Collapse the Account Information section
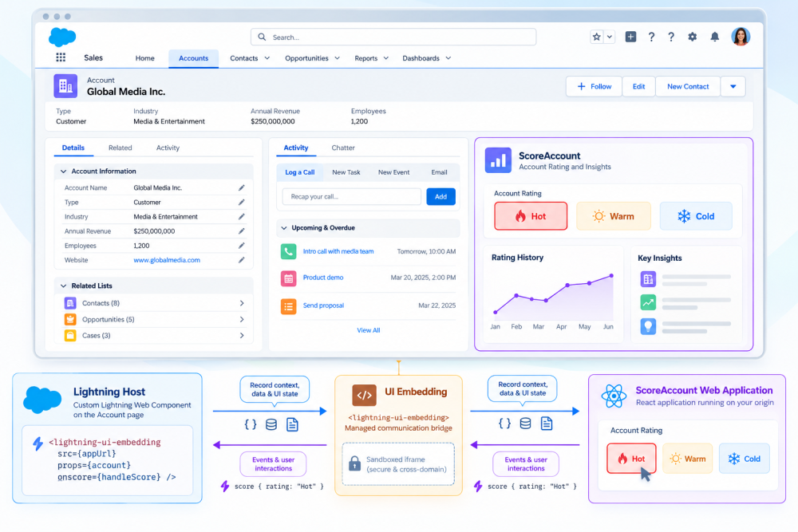The width and height of the screenshot is (798, 532). pyautogui.click(x=64, y=171)
